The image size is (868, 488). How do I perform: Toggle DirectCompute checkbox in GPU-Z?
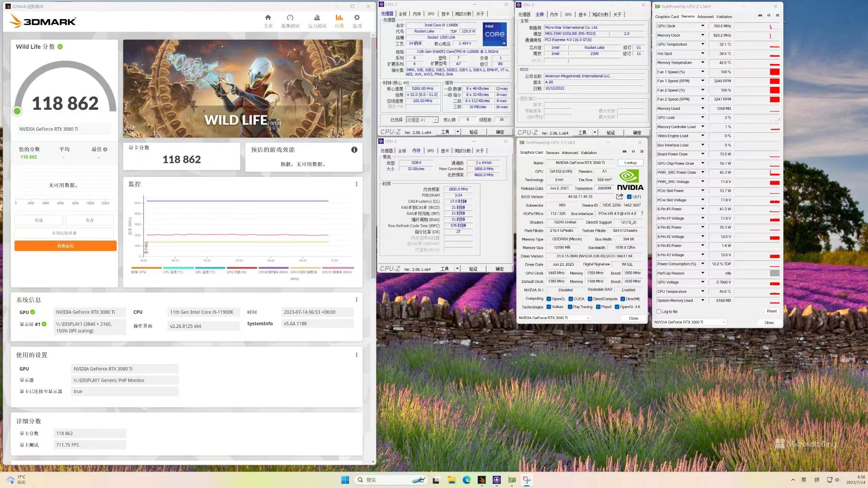590,299
